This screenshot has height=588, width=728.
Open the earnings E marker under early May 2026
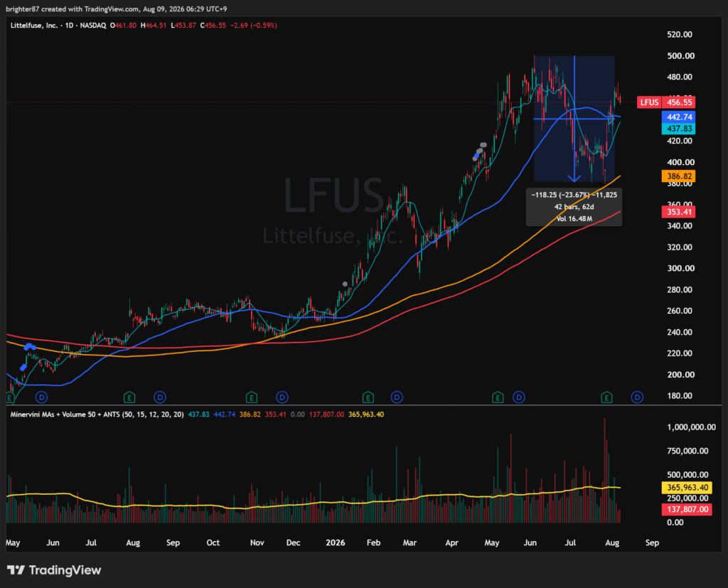pyautogui.click(x=498, y=397)
